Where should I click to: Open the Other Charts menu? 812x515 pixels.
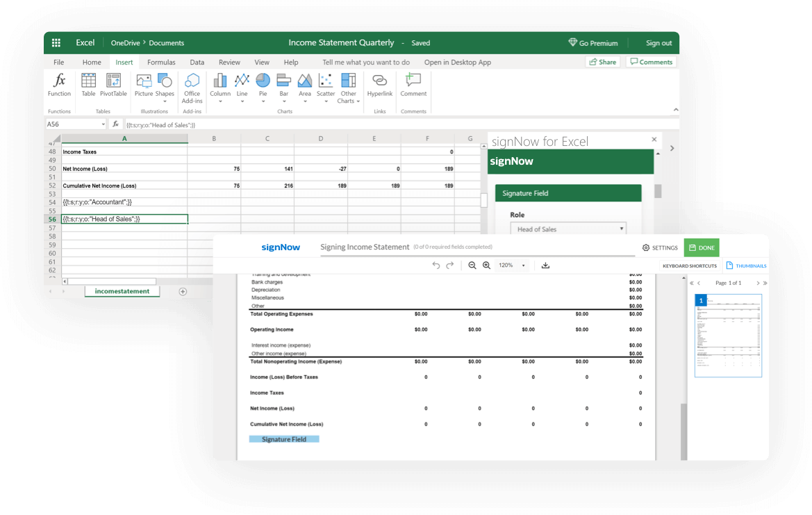[349, 88]
